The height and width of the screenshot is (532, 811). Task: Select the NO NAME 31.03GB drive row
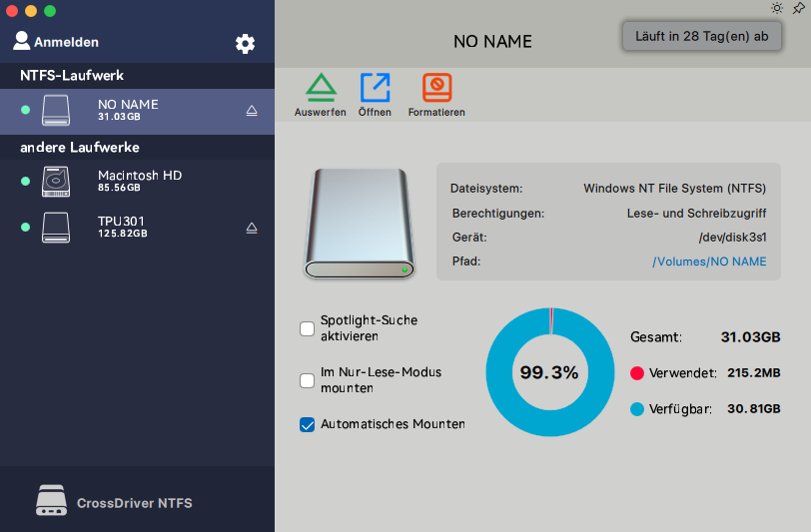pyautogui.click(x=137, y=111)
